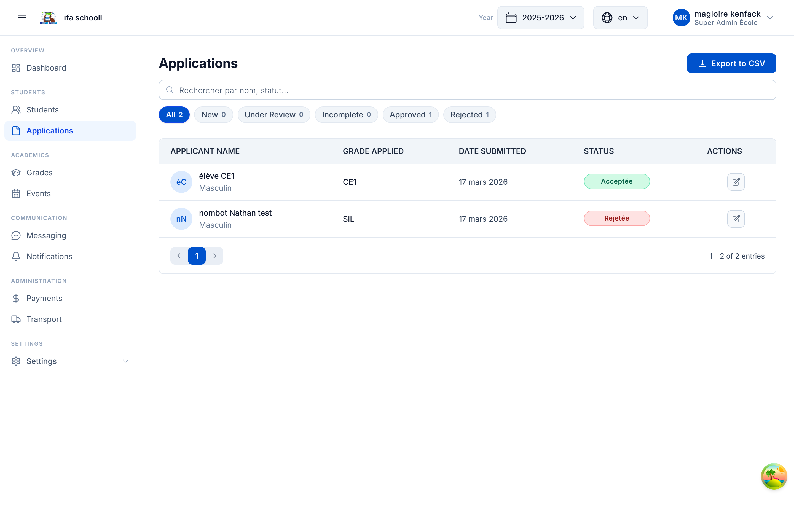
Task: Edit the élève CE1 application
Action: [736, 182]
